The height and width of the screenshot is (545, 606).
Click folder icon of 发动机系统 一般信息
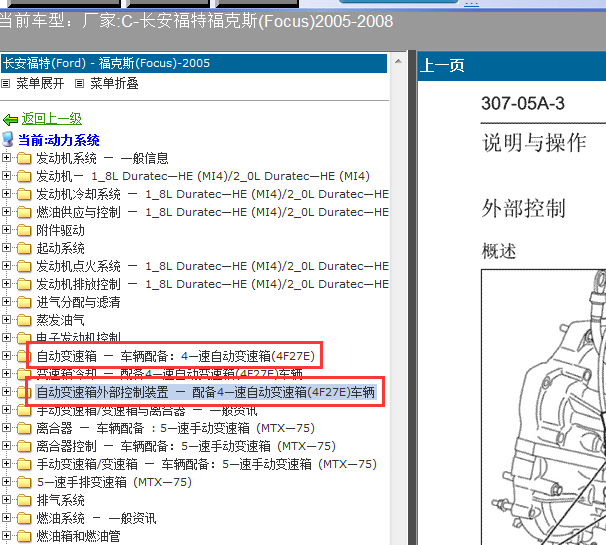click(x=24, y=158)
